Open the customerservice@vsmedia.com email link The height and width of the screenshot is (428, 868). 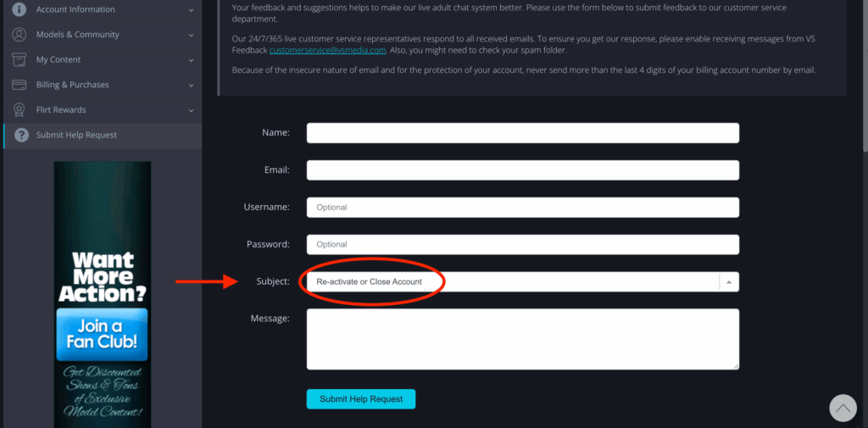(327, 51)
